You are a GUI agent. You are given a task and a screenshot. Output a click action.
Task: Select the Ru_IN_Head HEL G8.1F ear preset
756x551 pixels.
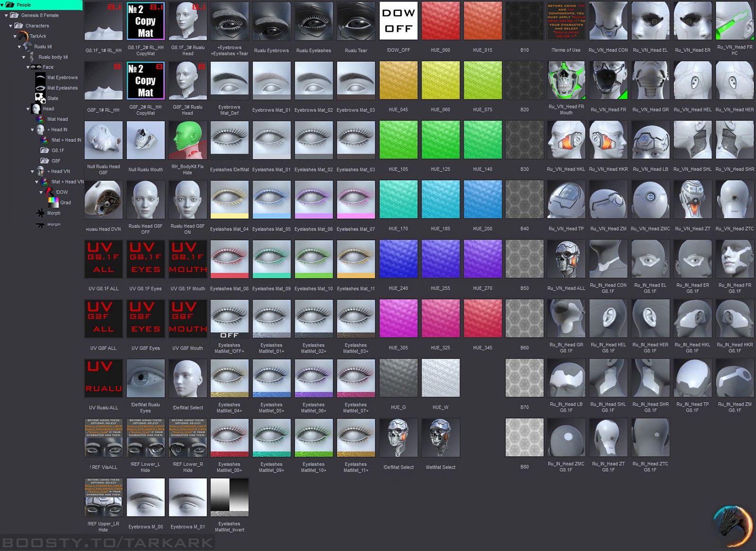608,319
